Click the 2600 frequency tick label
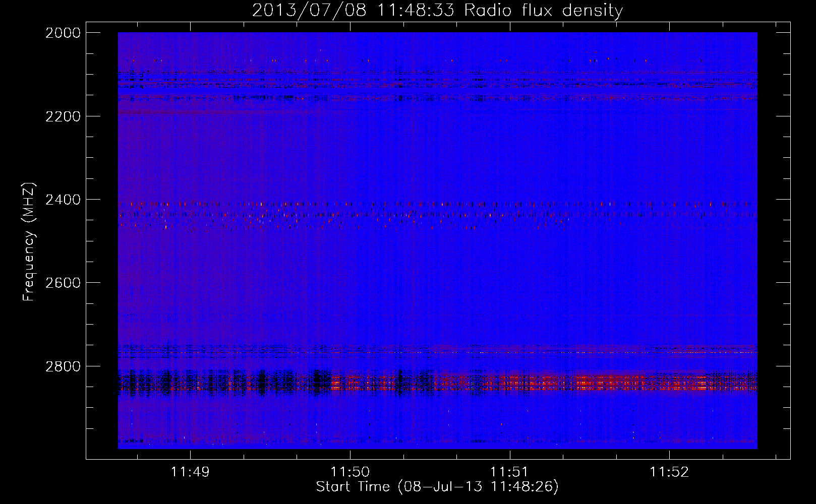 pos(63,283)
